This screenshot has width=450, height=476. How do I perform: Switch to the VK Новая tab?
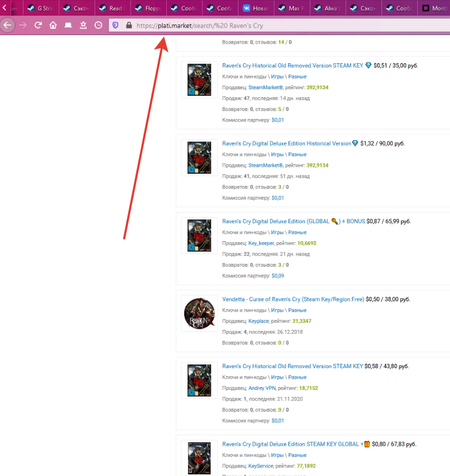coord(256,8)
